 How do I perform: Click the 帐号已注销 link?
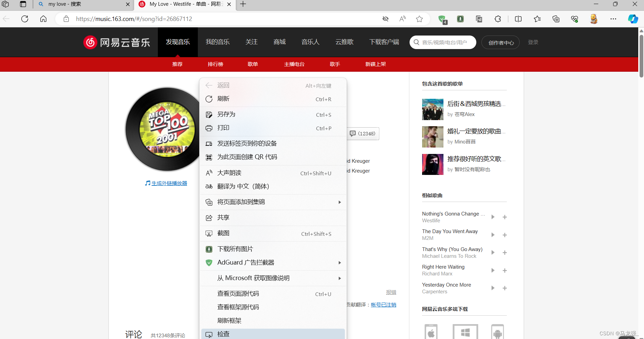(383, 305)
